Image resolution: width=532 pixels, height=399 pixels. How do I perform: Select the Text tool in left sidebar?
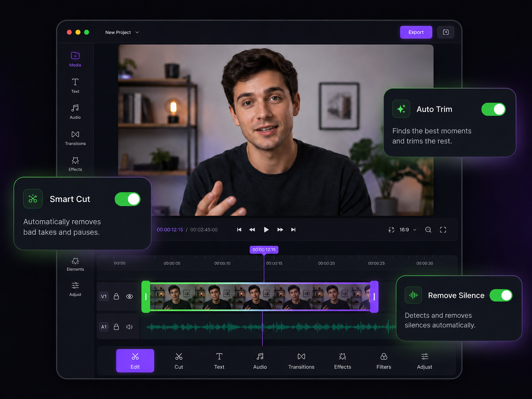click(75, 86)
